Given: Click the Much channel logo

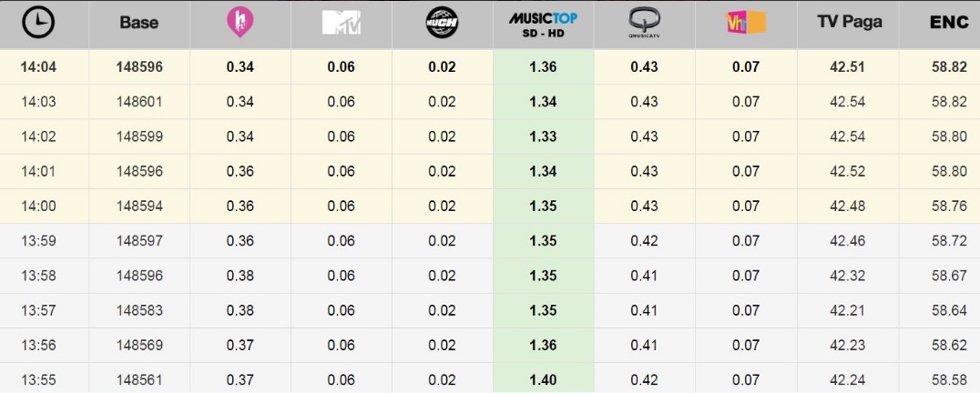Looking at the screenshot, I should (442, 24).
